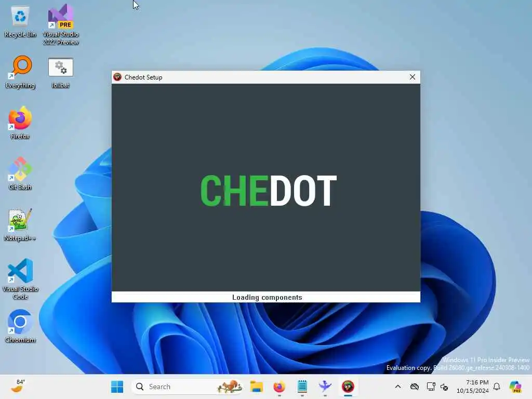Open the Notepad taskbar icon
The width and height of the screenshot is (532, 399).
click(x=302, y=387)
